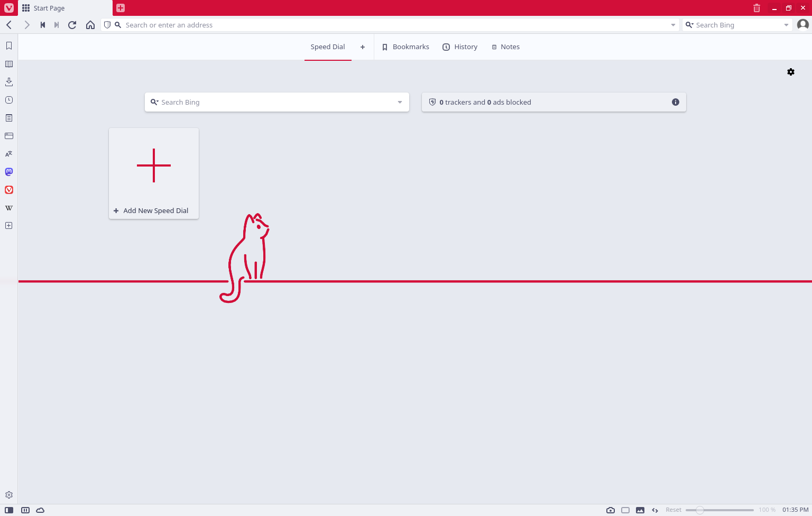The height and width of the screenshot is (516, 812).
Task: Click Add New Speed Dial tile
Action: 154,173
